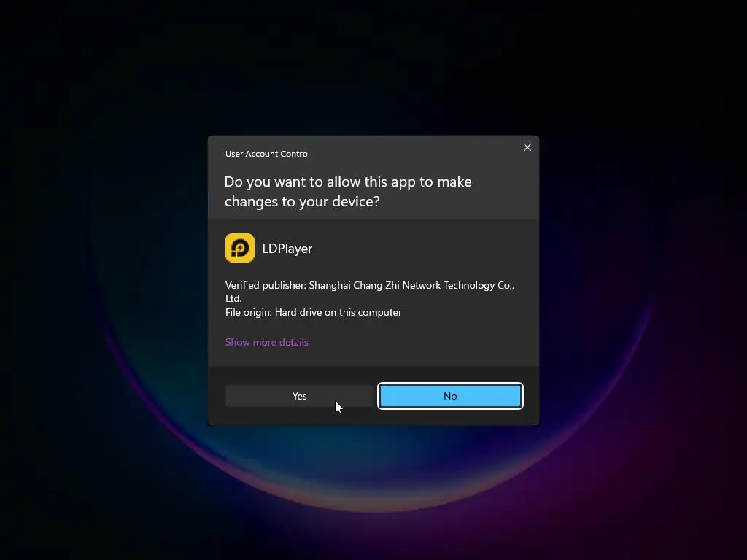
Task: Click the 'Do you want to allow' heading
Action: [348, 192]
